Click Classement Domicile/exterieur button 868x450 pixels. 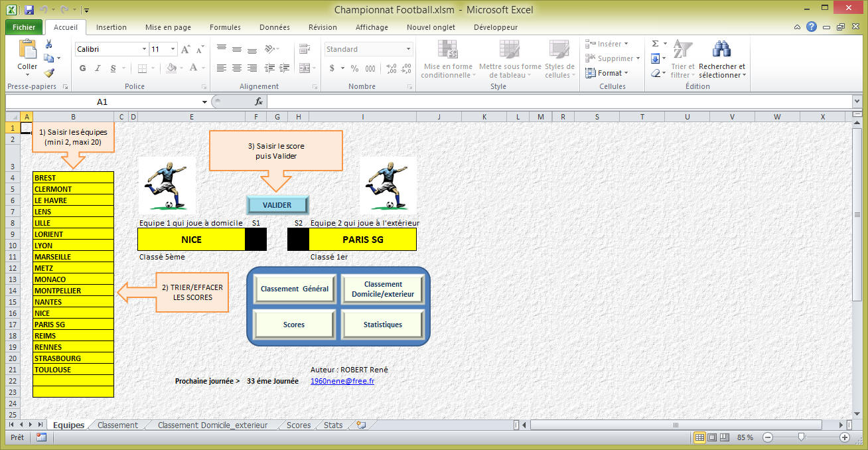pyautogui.click(x=383, y=289)
